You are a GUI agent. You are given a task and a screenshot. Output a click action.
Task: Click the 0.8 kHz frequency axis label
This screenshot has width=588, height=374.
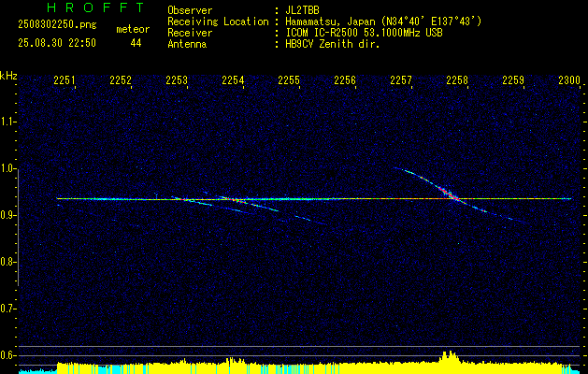tap(7, 262)
